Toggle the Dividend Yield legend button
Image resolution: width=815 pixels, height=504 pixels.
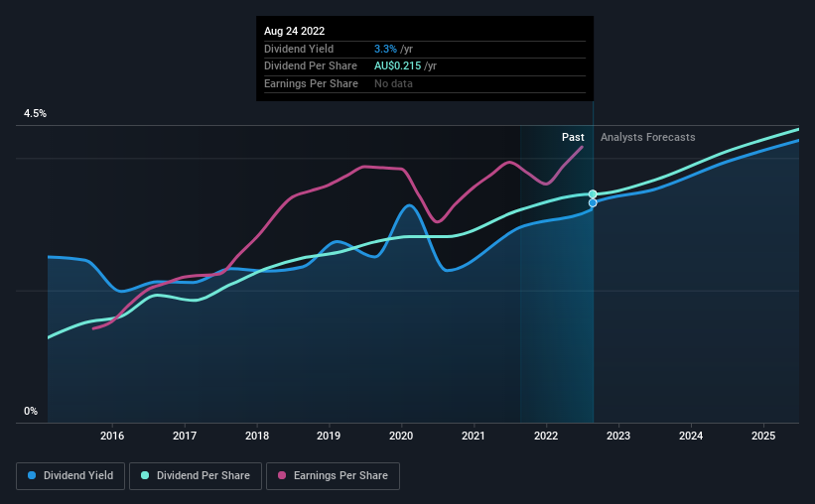pyautogui.click(x=70, y=476)
